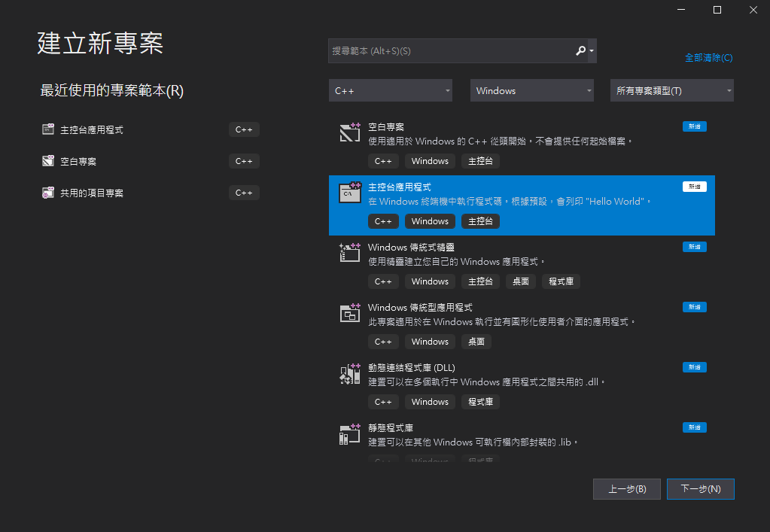Click the Hello World description of 主控台應用程式
This screenshot has width=770, height=532.
pyautogui.click(x=510, y=201)
